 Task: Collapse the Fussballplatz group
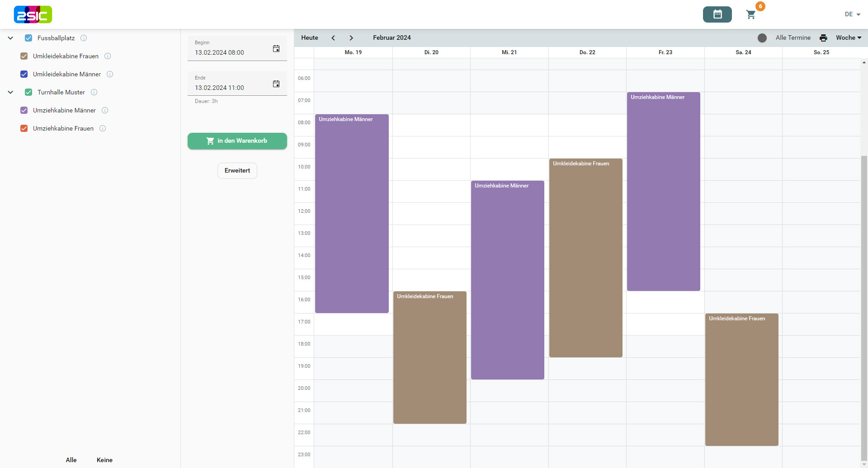click(x=10, y=38)
